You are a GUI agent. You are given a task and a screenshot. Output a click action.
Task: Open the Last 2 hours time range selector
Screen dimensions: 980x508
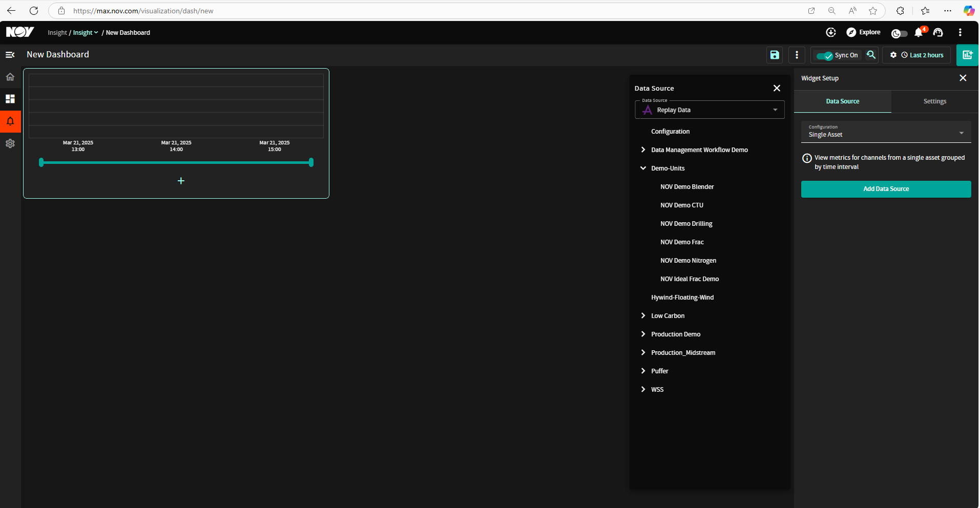tap(922, 55)
